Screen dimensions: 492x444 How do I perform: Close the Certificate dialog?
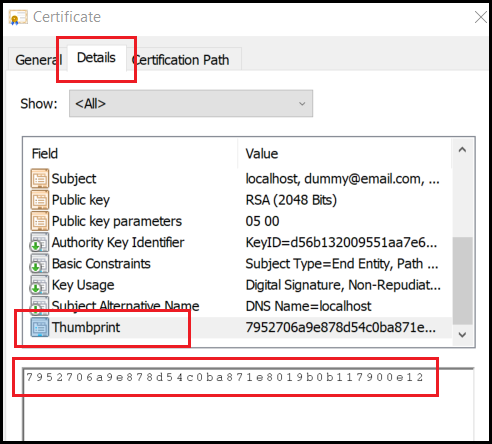tap(480, 17)
